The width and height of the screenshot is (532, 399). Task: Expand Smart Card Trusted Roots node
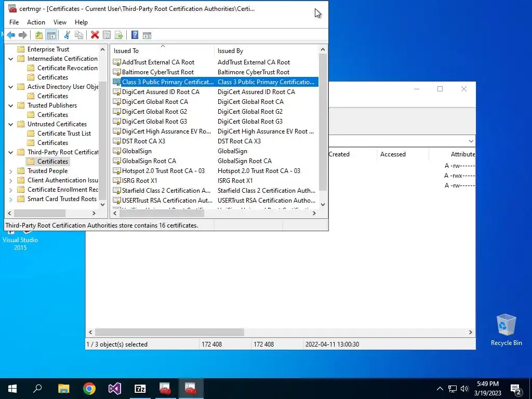click(x=11, y=199)
